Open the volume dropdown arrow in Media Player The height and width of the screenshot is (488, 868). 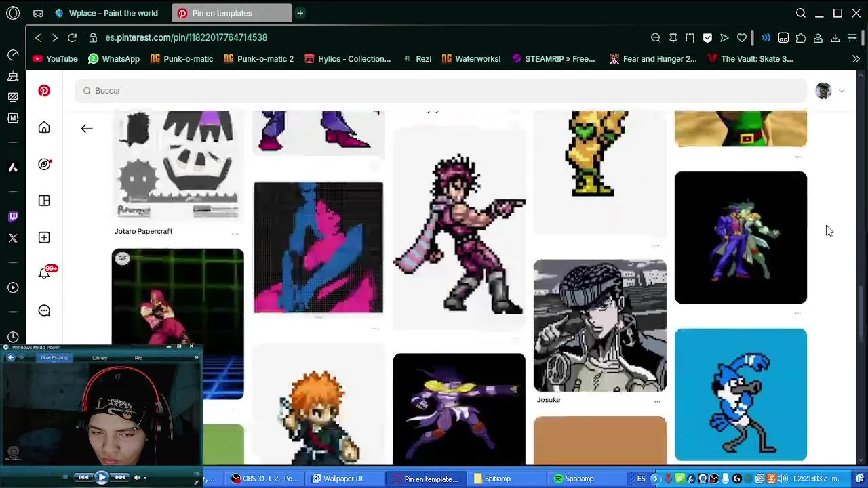pos(146,477)
